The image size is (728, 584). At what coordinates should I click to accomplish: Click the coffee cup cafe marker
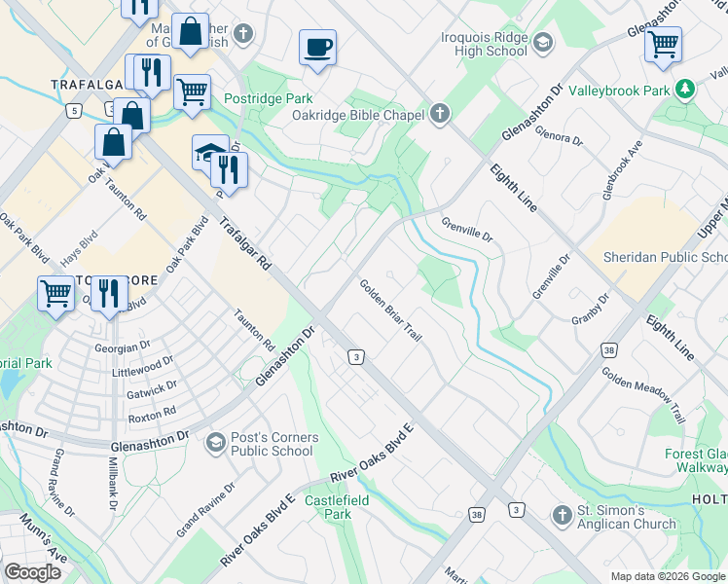coord(317,48)
